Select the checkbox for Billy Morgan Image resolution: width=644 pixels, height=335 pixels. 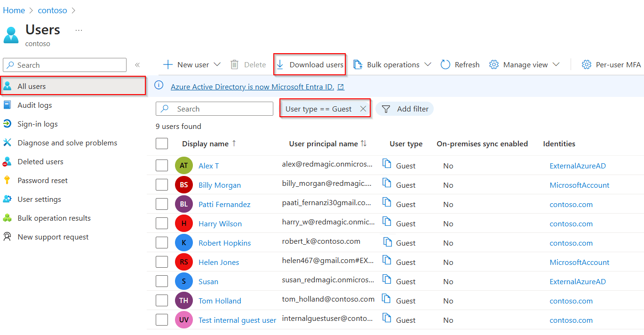tap(162, 184)
